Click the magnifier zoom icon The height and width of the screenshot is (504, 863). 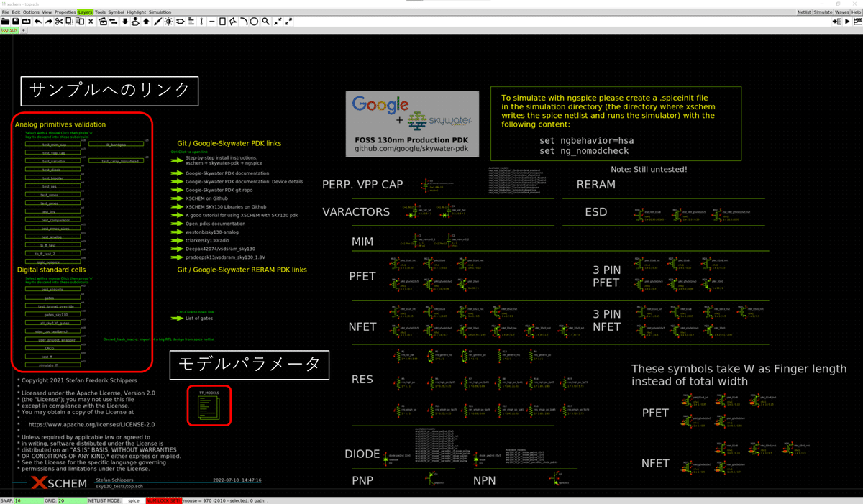click(265, 22)
